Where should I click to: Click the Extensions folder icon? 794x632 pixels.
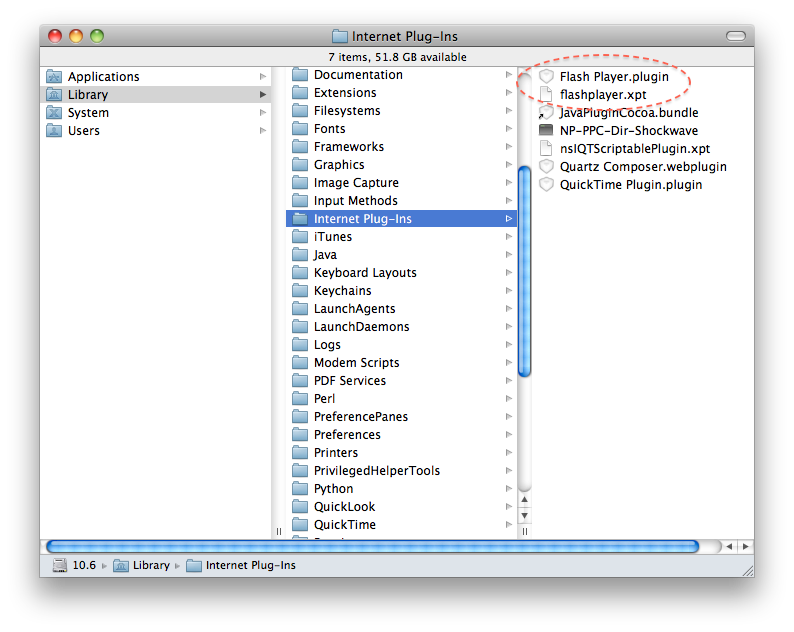coord(300,93)
